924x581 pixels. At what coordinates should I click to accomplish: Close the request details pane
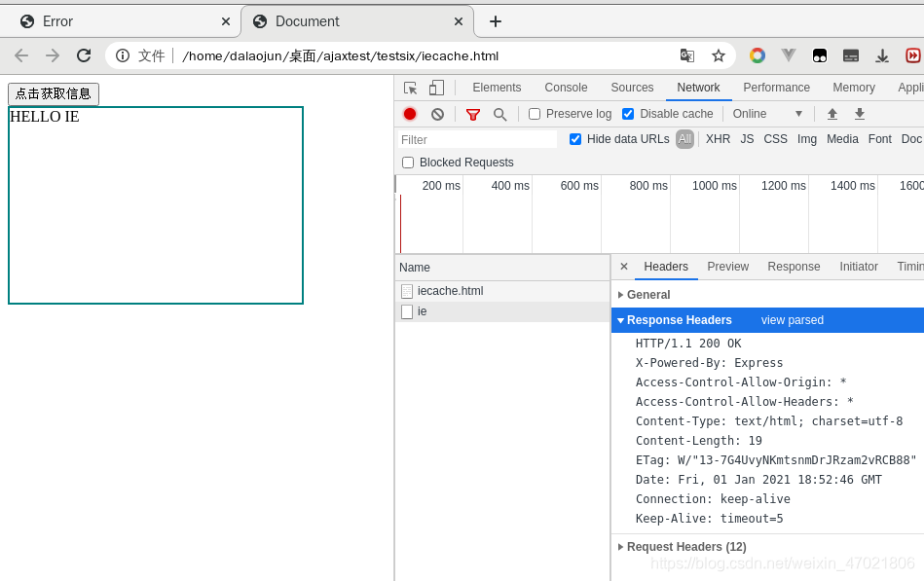[x=624, y=267]
